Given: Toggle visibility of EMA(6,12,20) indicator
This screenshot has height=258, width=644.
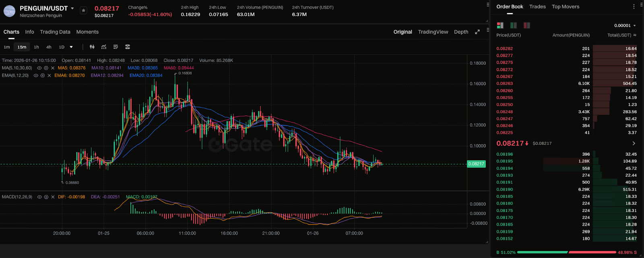Looking at the screenshot, I should 36,76.
